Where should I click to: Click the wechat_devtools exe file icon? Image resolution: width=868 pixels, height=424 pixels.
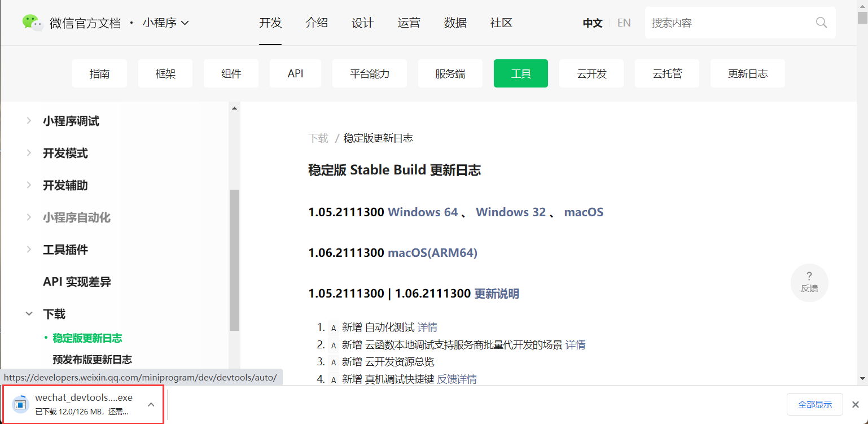pos(20,404)
